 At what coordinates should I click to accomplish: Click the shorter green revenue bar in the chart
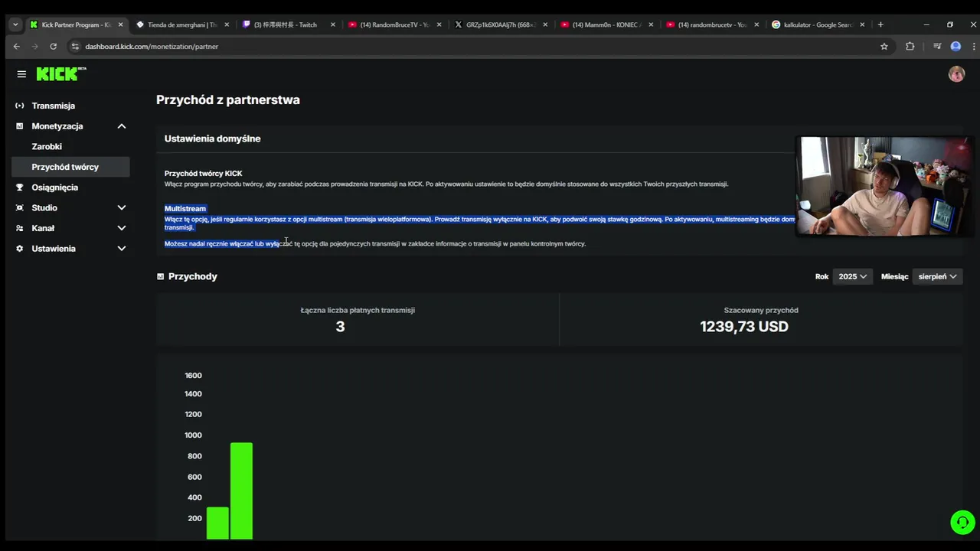217,523
